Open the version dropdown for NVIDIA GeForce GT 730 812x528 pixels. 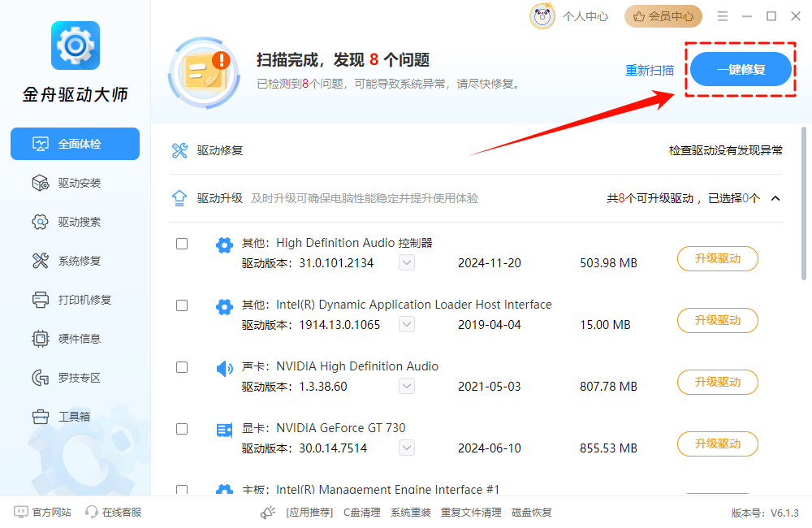[x=406, y=448]
